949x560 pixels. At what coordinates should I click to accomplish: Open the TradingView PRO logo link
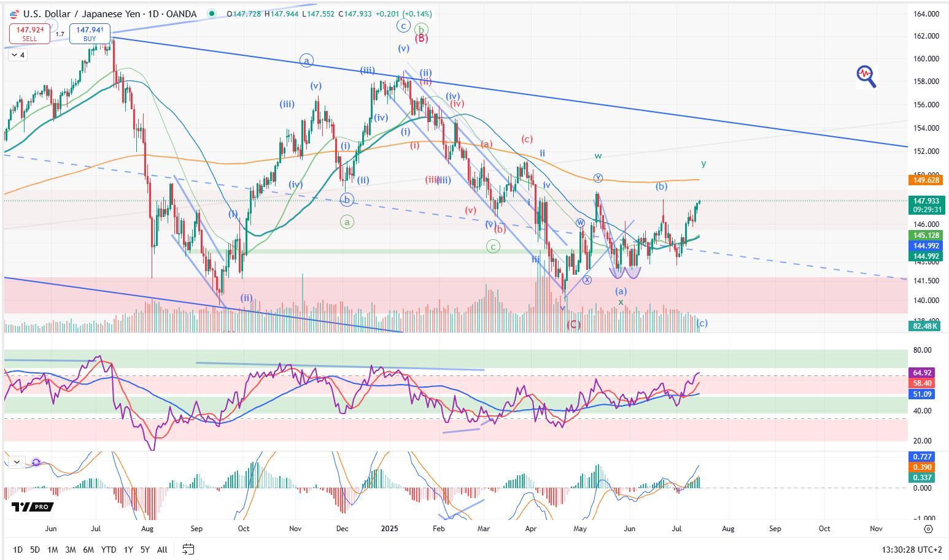click(33, 507)
